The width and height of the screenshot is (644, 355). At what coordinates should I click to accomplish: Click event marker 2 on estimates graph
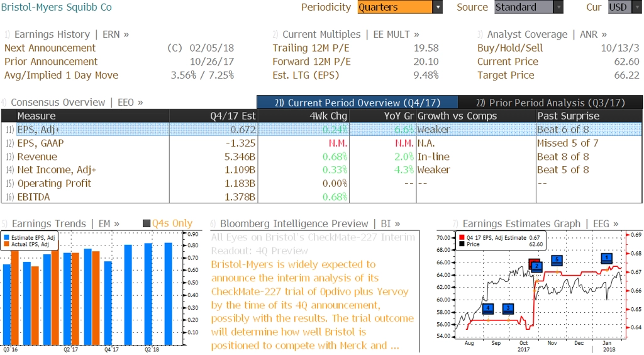(536, 267)
